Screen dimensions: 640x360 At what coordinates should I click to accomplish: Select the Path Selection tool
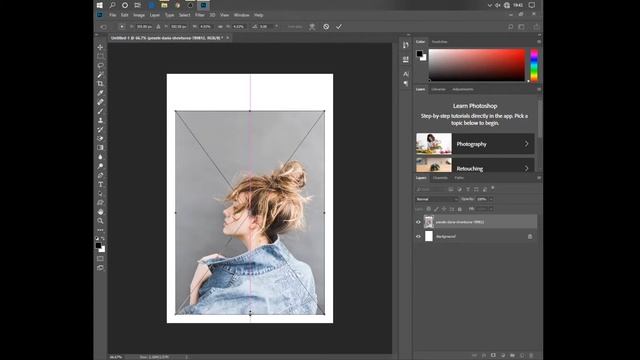click(100, 193)
